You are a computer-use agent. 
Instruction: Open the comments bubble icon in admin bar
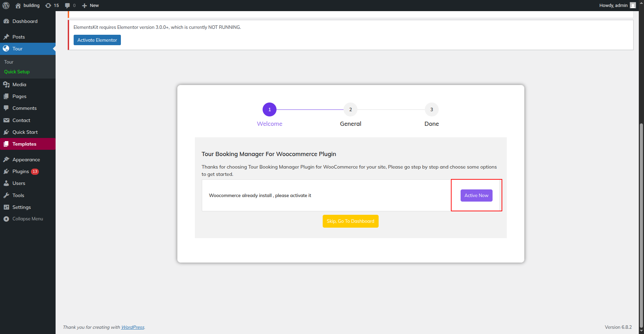pos(67,6)
